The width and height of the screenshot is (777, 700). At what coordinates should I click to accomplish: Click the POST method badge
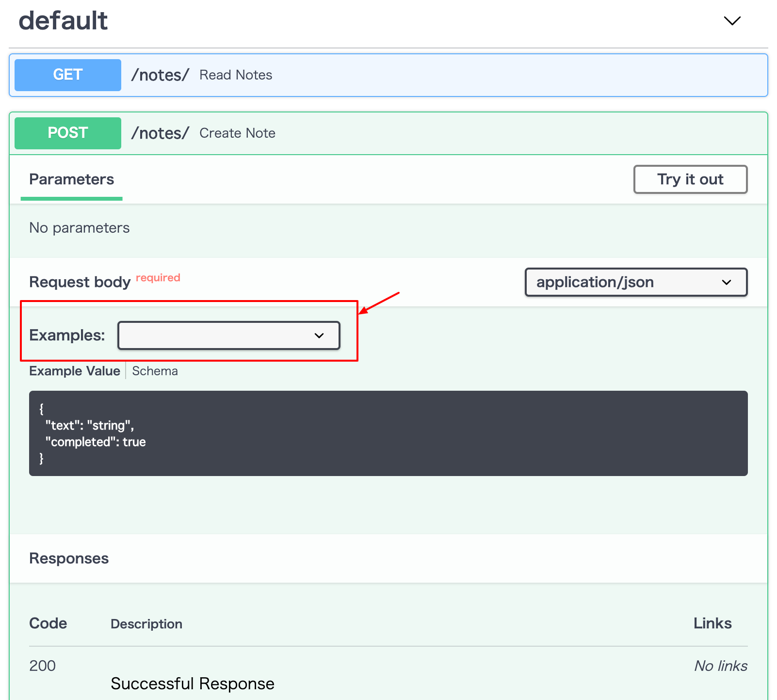click(x=67, y=133)
